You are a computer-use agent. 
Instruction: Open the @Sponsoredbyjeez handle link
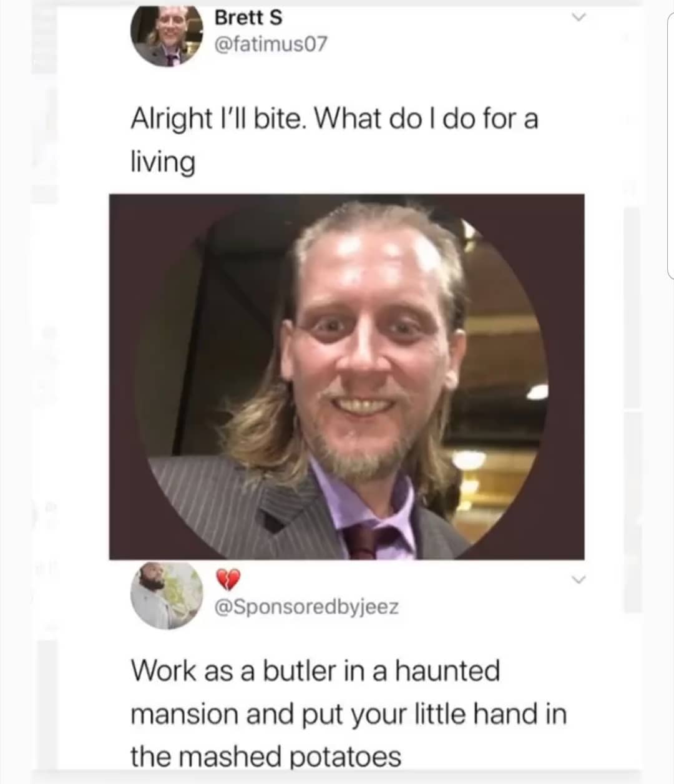(x=306, y=606)
